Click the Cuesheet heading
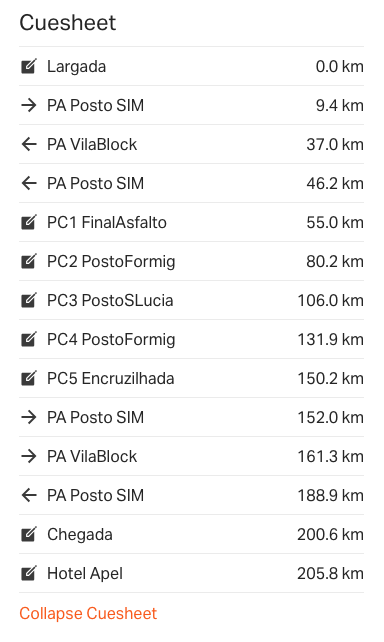The image size is (384, 642). (68, 23)
